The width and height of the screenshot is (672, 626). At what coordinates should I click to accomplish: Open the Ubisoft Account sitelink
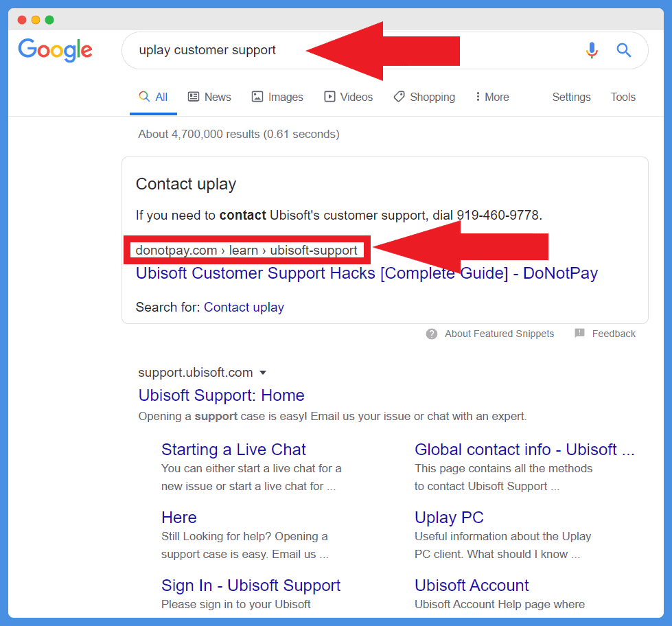[x=472, y=586]
